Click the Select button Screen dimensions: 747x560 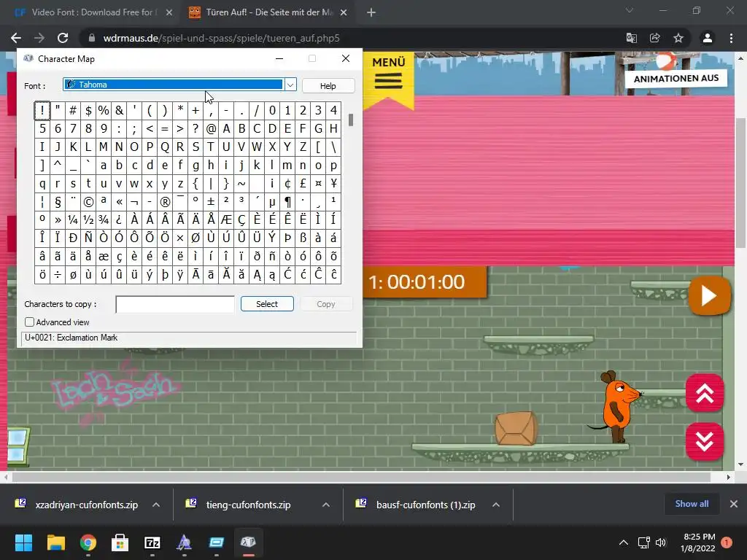point(267,304)
